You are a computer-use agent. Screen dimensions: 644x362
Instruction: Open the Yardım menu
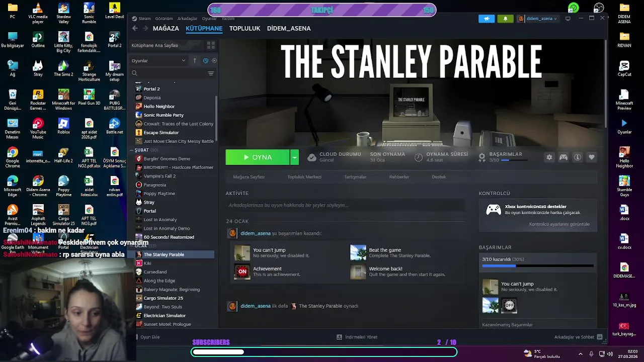point(228,19)
